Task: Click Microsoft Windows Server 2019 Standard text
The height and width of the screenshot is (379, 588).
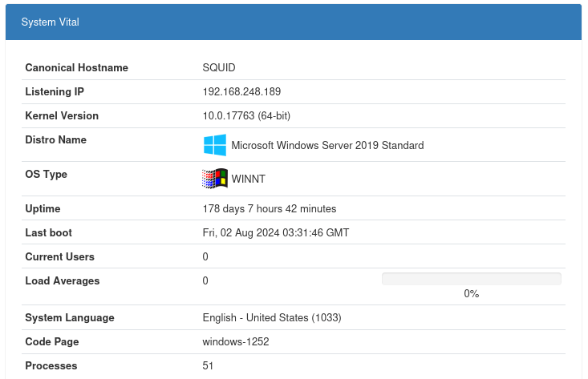Action: (x=327, y=146)
